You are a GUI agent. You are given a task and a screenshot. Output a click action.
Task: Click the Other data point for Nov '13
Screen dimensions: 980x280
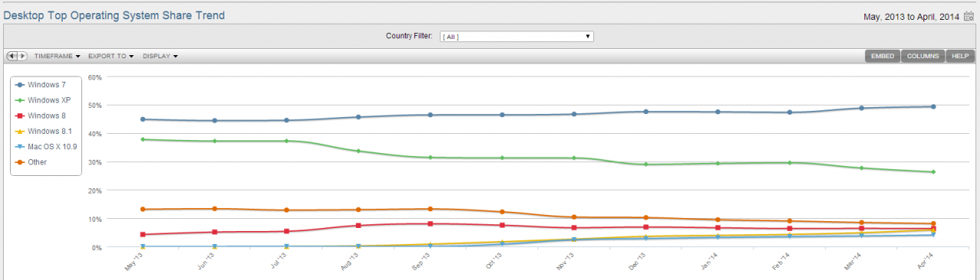click(x=574, y=217)
